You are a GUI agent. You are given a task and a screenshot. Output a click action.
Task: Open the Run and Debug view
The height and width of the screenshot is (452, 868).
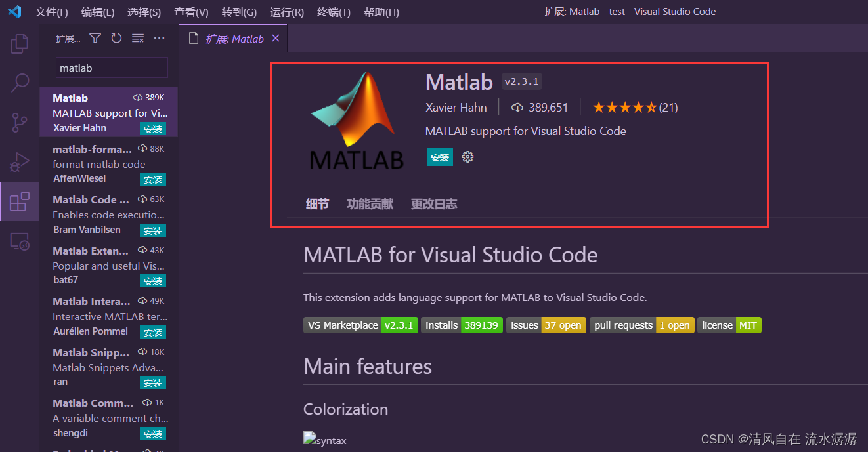tap(20, 161)
